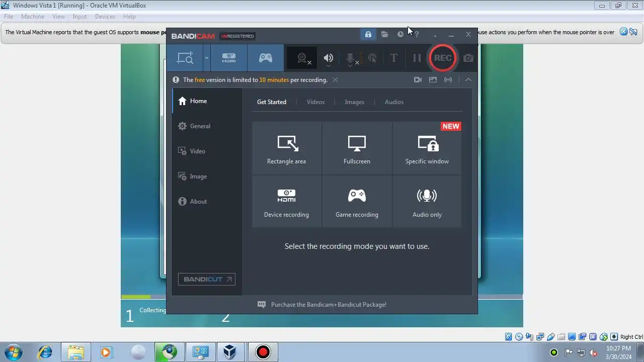Open VirtualBox Help menu
The width and height of the screenshot is (644, 362).
(x=129, y=17)
